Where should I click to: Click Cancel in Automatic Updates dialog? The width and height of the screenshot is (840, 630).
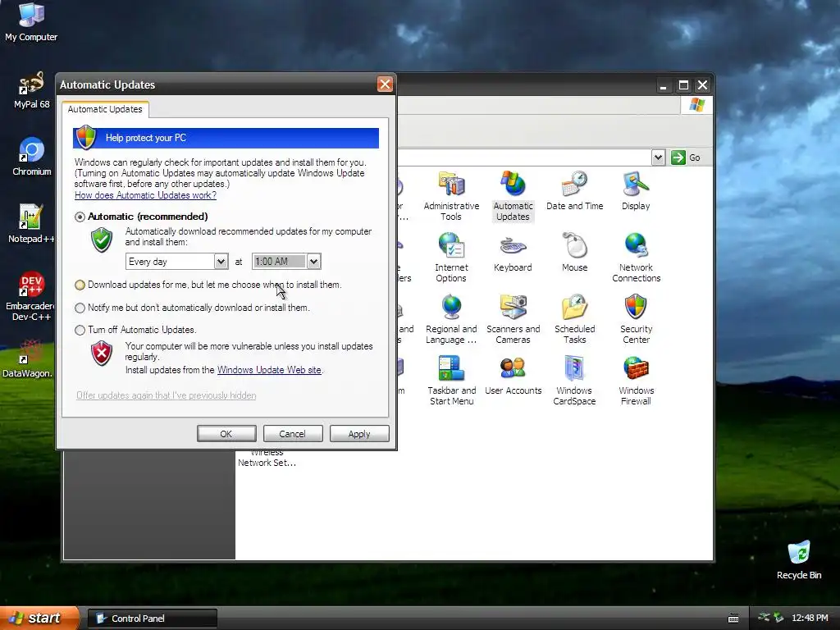coord(293,434)
